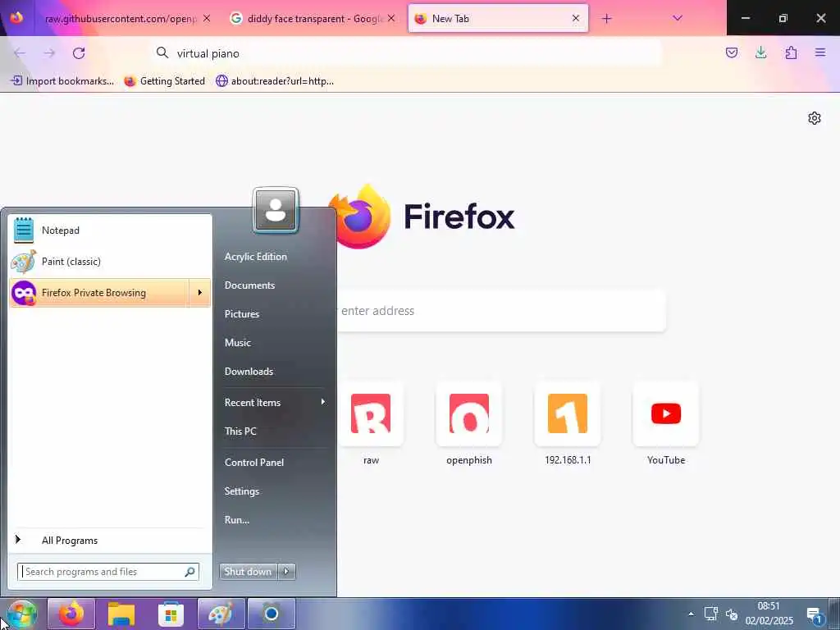840x630 pixels.
Task: Click the muted volume tray icon
Action: pyautogui.click(x=732, y=614)
